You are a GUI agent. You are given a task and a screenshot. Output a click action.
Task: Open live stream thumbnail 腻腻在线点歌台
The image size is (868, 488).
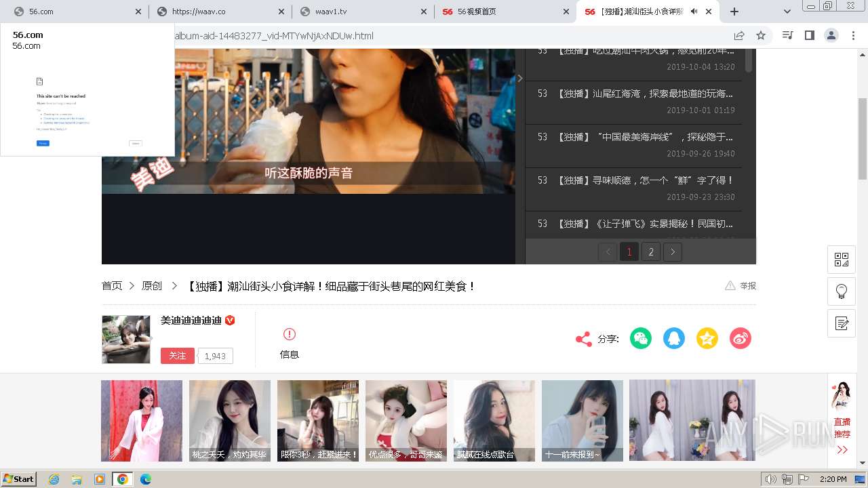(494, 421)
